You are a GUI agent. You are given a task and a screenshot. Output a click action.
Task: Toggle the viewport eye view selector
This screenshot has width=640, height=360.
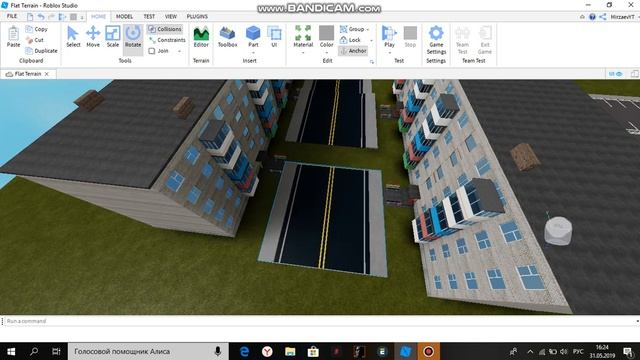[616, 74]
